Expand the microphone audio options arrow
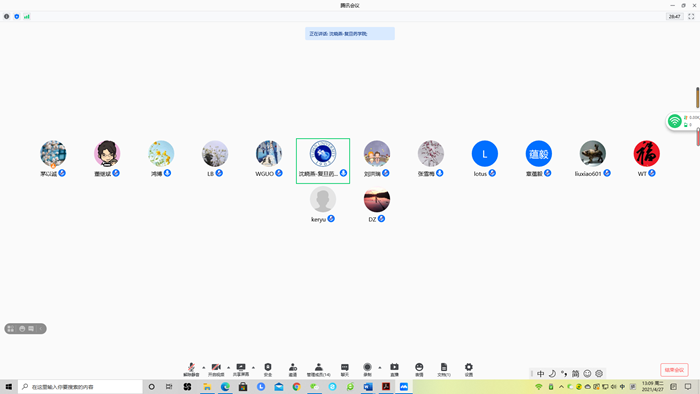 tap(204, 368)
